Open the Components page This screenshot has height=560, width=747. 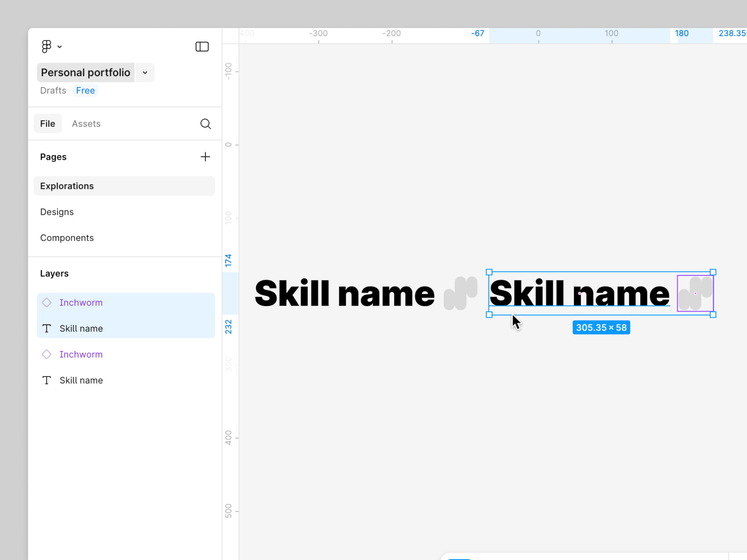pyautogui.click(x=67, y=238)
